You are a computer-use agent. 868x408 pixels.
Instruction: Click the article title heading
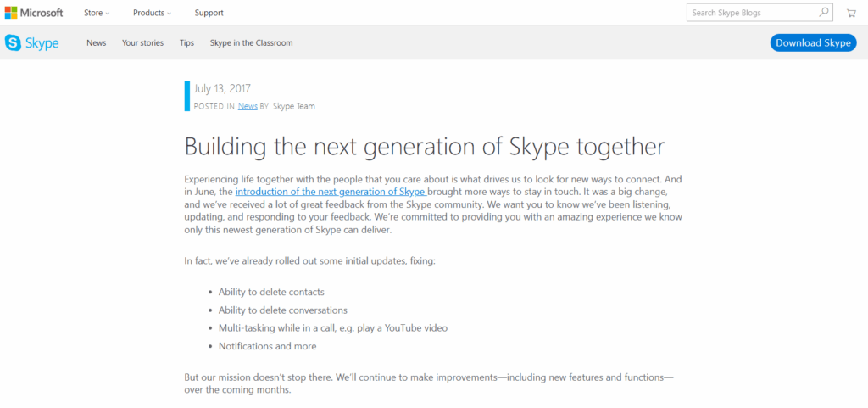click(424, 147)
